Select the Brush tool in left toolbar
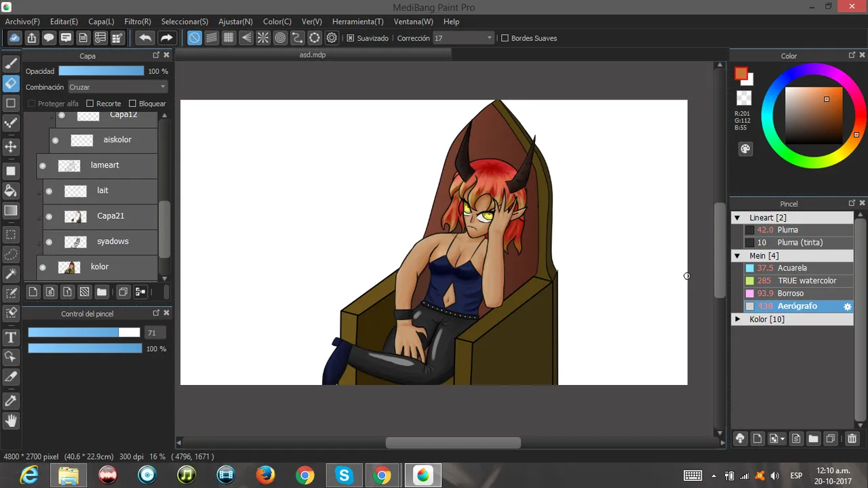 (x=11, y=63)
